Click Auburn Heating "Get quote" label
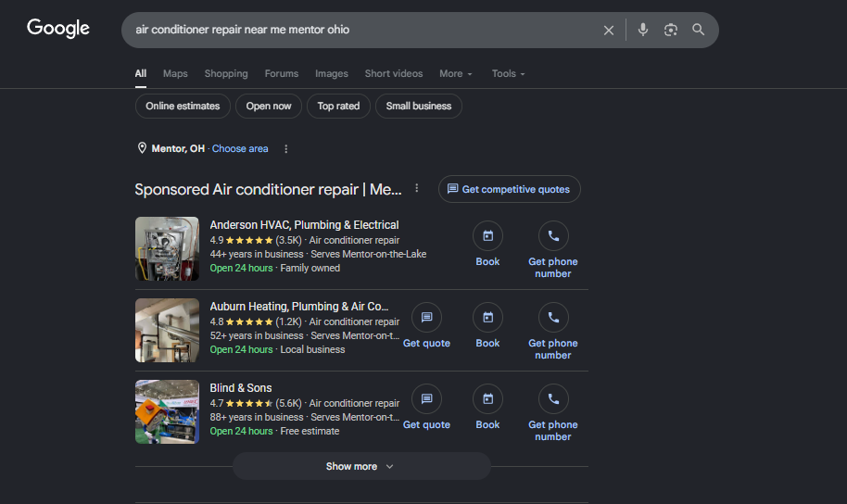The height and width of the screenshot is (504, 847). coord(426,343)
